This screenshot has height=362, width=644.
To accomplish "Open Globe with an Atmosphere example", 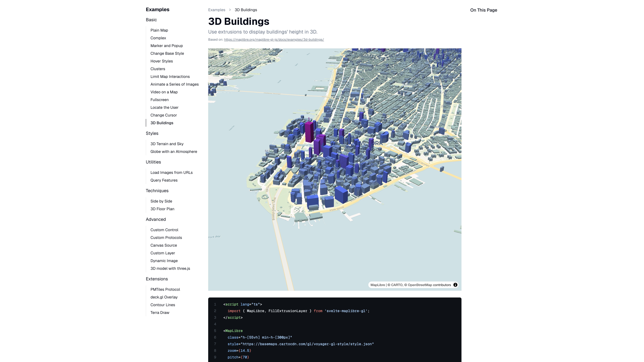I will click(174, 151).
